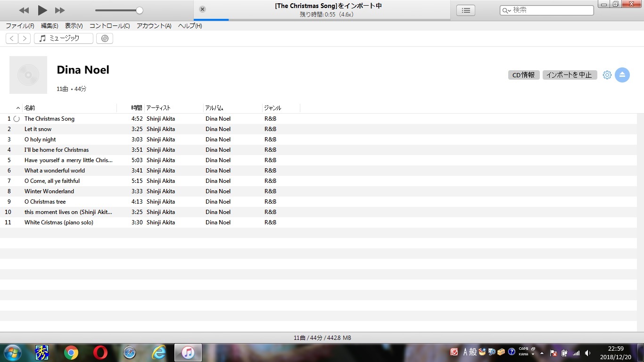Click the CD情報 button
The image size is (644, 362).
point(523,75)
